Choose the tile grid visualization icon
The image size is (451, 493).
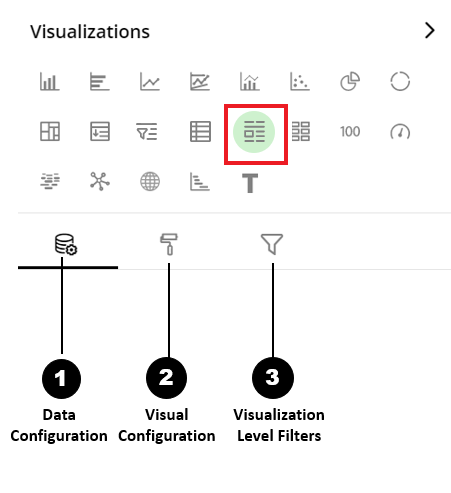pyautogui.click(x=301, y=131)
